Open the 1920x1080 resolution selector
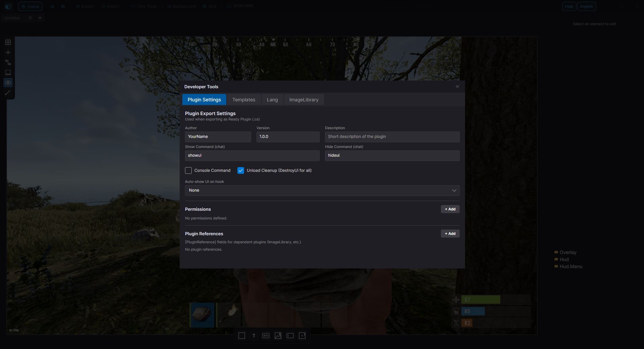This screenshot has width=644, height=349. 240,6
